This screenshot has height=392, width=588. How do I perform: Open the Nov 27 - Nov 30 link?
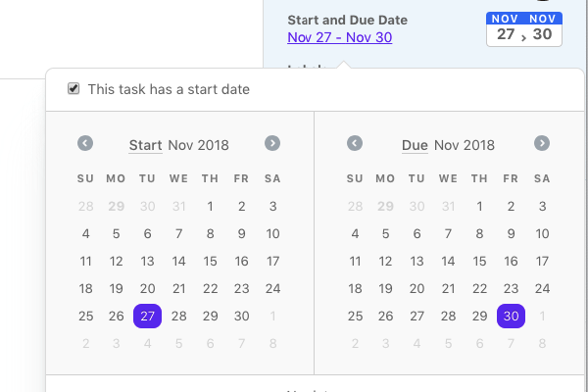(340, 37)
